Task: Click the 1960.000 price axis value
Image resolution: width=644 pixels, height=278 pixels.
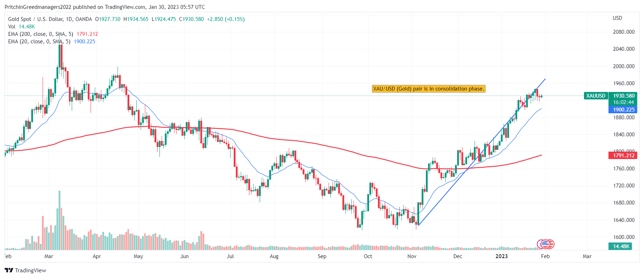Action: click(x=624, y=83)
